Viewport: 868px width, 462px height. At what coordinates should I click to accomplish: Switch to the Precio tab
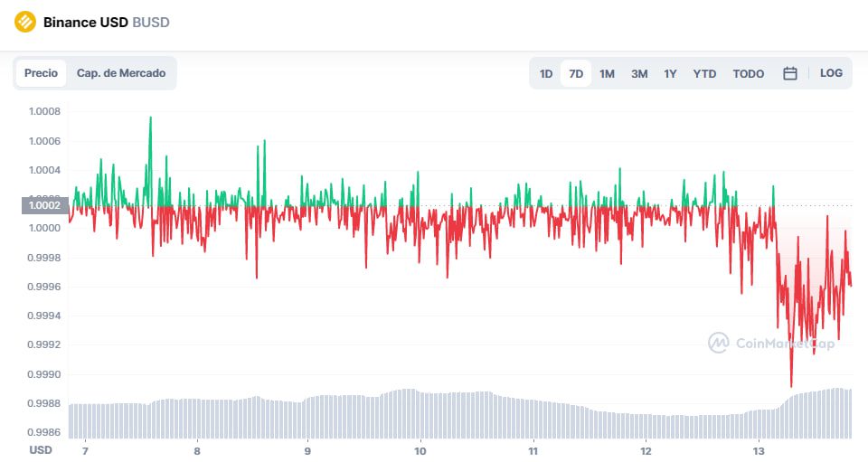(41, 73)
